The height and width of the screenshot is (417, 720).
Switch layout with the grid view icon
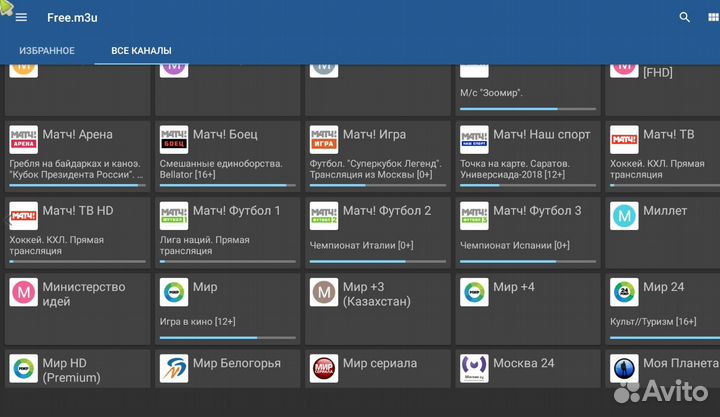pyautogui.click(x=713, y=17)
